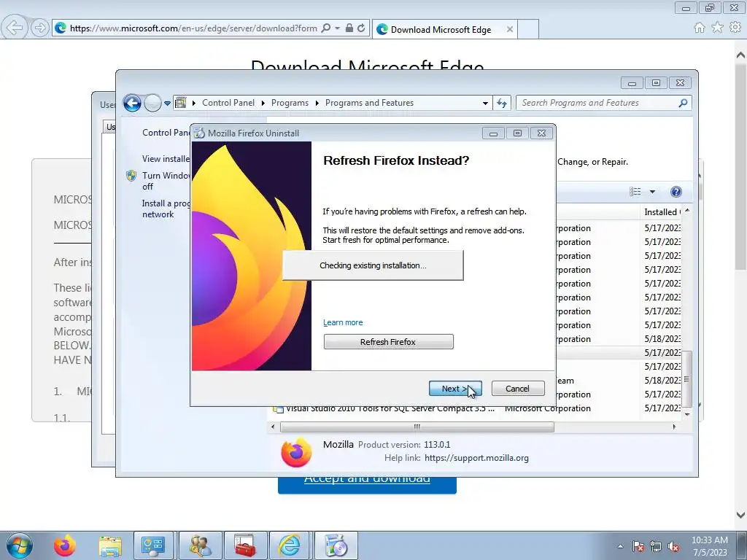The height and width of the screenshot is (560, 747).
Task: Click browser page scroll down arrow
Action: pos(740,516)
